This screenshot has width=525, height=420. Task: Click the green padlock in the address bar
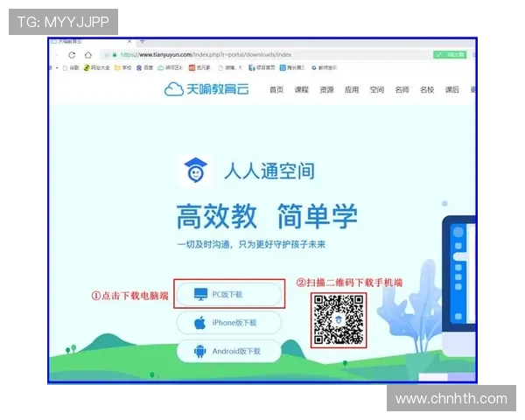115,54
